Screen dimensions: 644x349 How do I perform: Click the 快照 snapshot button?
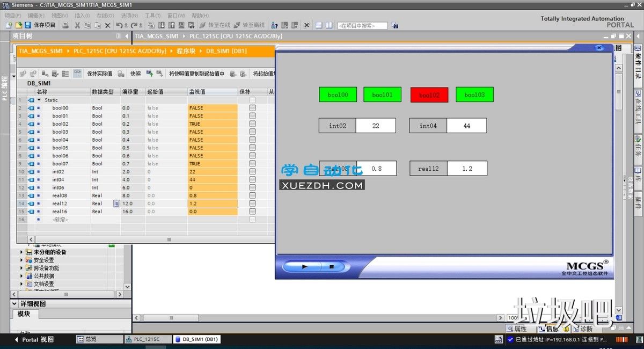coord(135,74)
